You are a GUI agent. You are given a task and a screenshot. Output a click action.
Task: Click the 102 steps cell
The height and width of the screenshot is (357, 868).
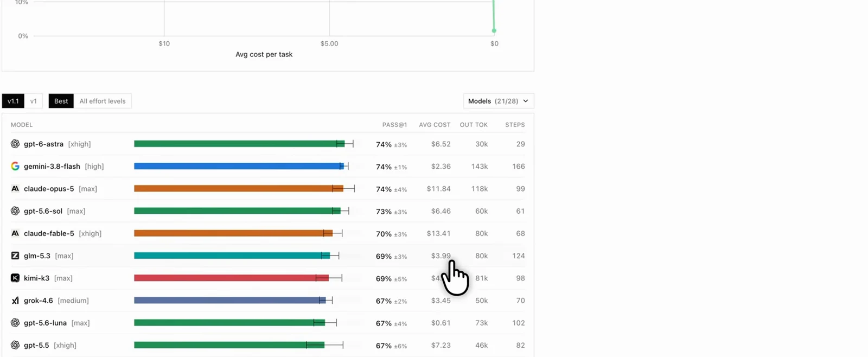[519, 323]
